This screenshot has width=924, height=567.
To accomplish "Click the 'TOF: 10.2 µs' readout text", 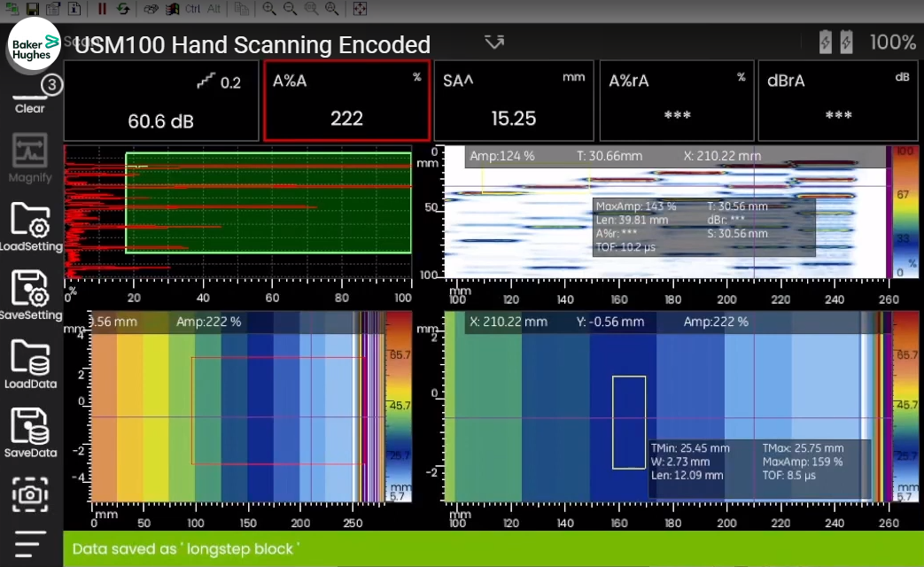I will click(625, 247).
